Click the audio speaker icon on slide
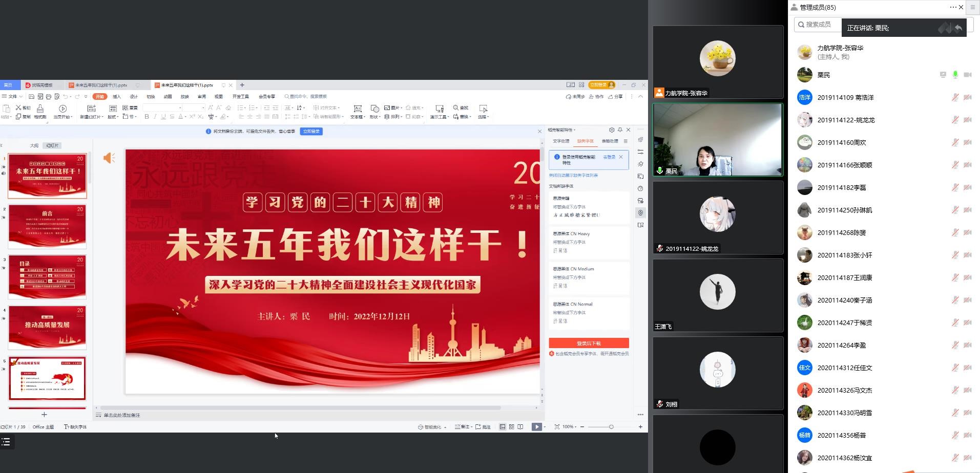This screenshot has height=473, width=980. coord(109,158)
